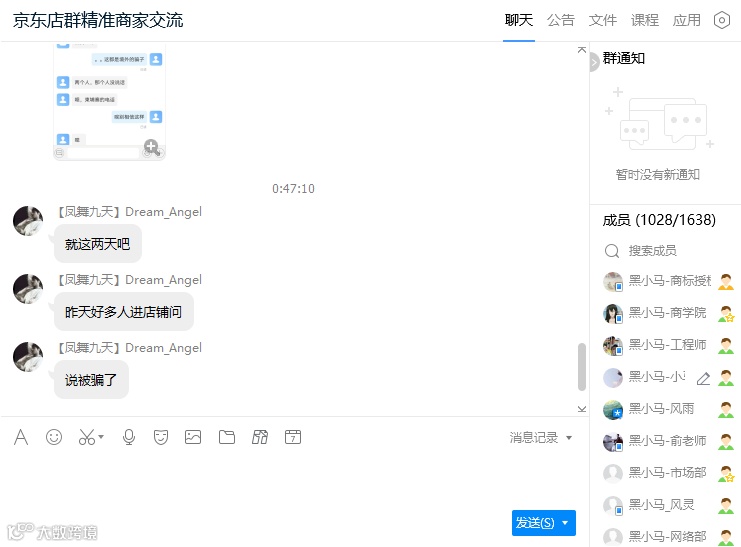
Task: Click the chat scrollbar thumb
Action: click(582, 367)
